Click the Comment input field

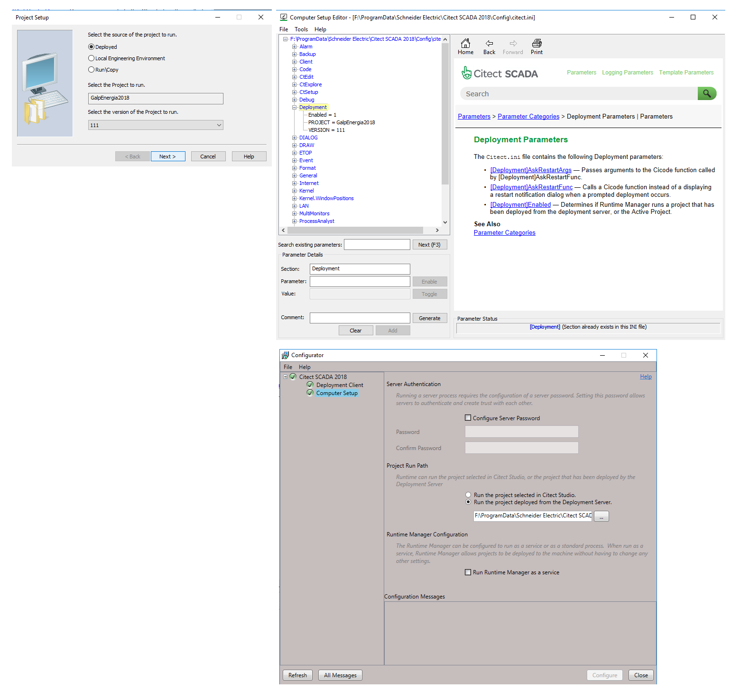click(360, 318)
